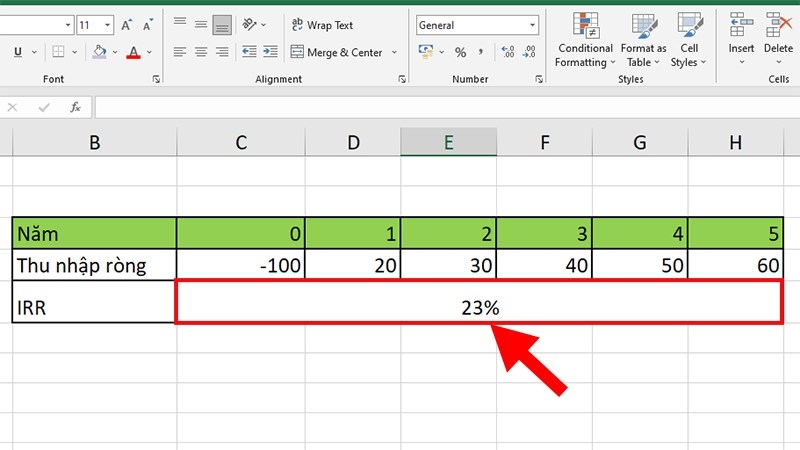Select column G header

click(640, 142)
